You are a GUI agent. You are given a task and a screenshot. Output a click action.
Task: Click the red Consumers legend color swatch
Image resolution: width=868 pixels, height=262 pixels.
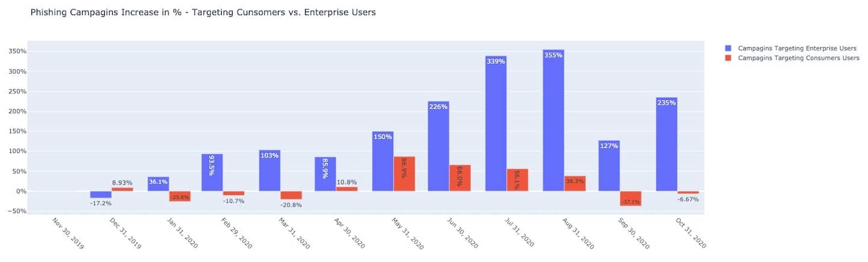pyautogui.click(x=728, y=58)
